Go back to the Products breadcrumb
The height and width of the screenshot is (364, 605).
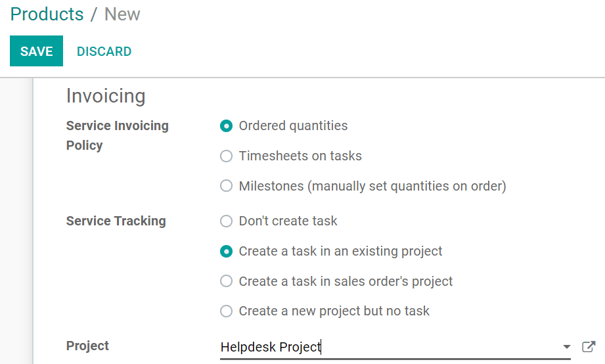coord(47,14)
